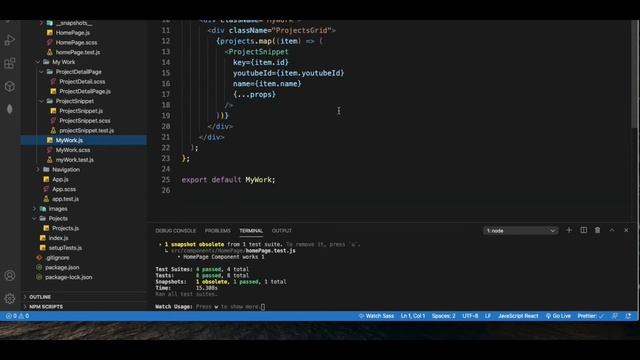The image size is (640, 360).
Task: Click Go Live in status bar
Action: click(558, 316)
